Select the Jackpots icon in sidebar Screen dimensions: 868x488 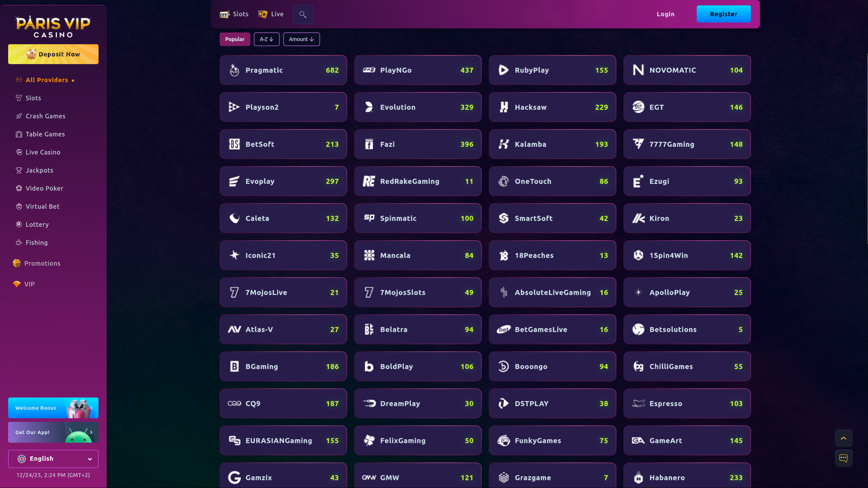click(19, 170)
